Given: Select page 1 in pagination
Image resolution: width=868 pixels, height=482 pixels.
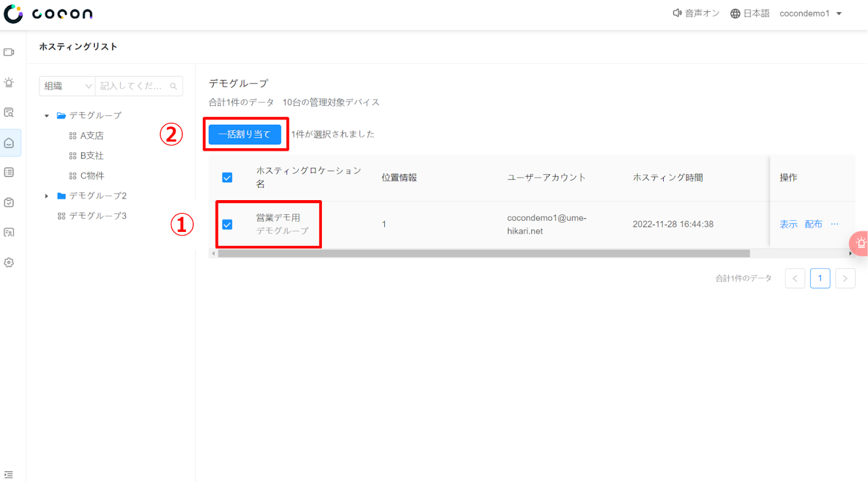Looking at the screenshot, I should point(820,278).
